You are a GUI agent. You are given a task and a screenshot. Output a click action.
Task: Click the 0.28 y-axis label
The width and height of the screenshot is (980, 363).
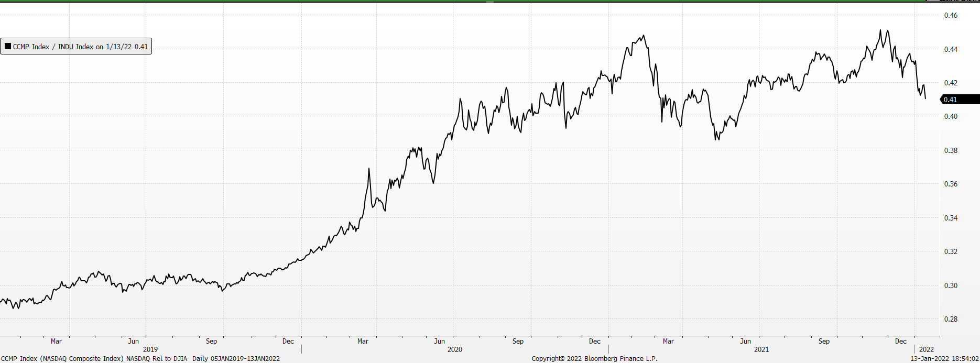(x=951, y=319)
